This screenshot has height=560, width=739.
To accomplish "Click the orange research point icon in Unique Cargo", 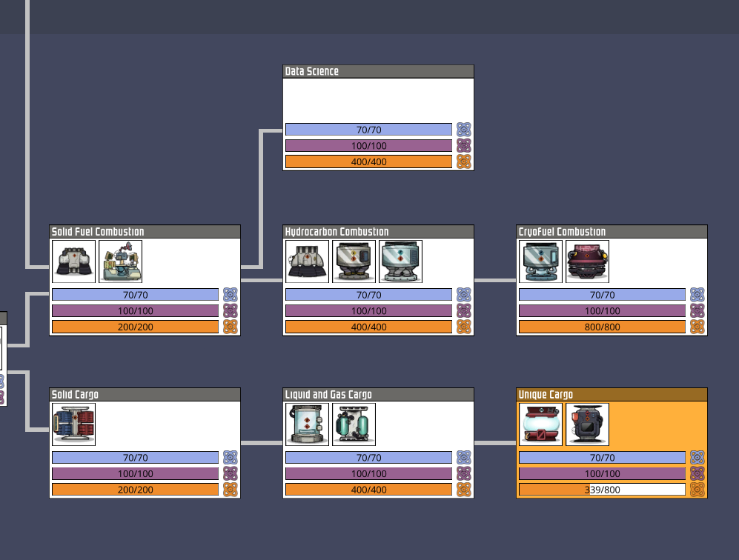I will point(697,490).
